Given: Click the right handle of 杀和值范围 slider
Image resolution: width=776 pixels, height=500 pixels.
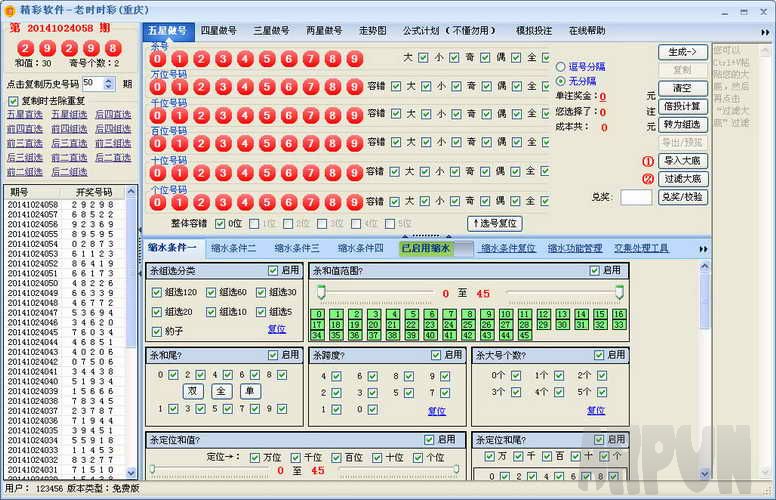Looking at the screenshot, I should coord(619,292).
